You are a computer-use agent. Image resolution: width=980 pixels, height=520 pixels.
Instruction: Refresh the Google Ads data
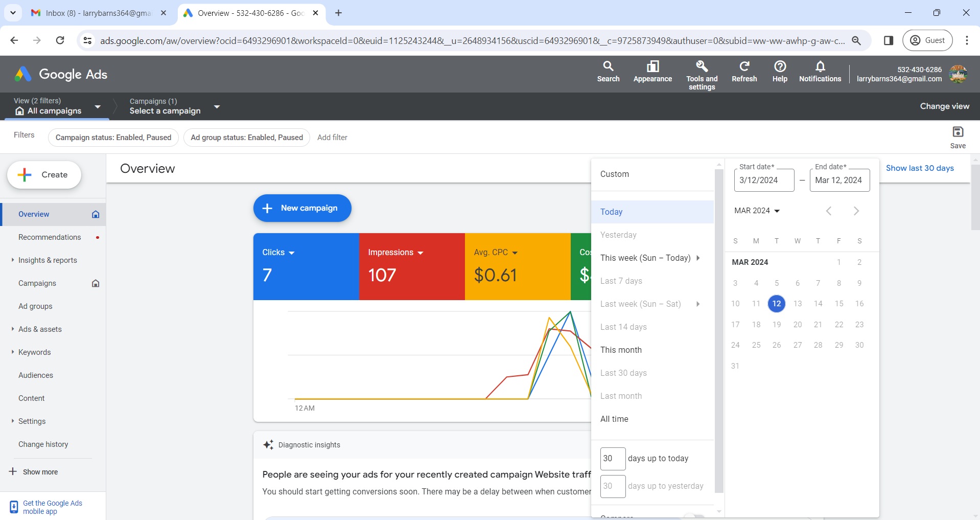[744, 72]
